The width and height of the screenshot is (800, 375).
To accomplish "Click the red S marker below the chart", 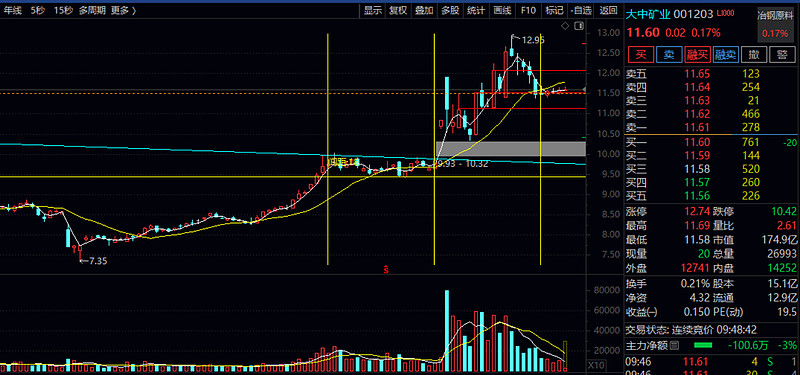I will [387, 269].
